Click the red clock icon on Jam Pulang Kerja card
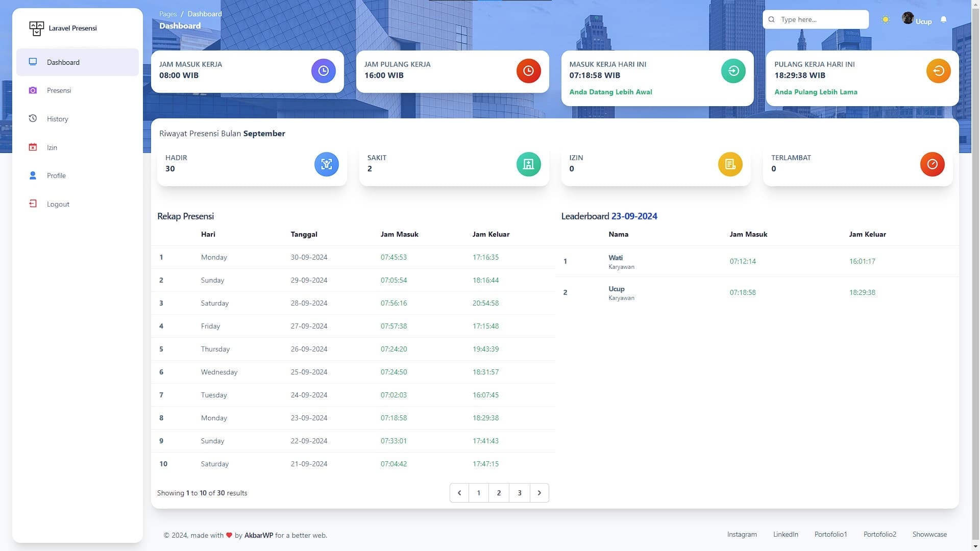980x551 pixels. tap(528, 71)
